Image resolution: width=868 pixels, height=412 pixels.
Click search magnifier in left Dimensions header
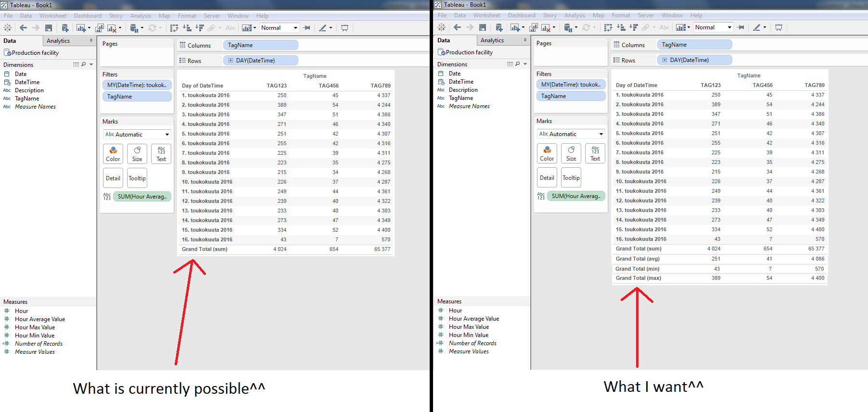pos(84,64)
